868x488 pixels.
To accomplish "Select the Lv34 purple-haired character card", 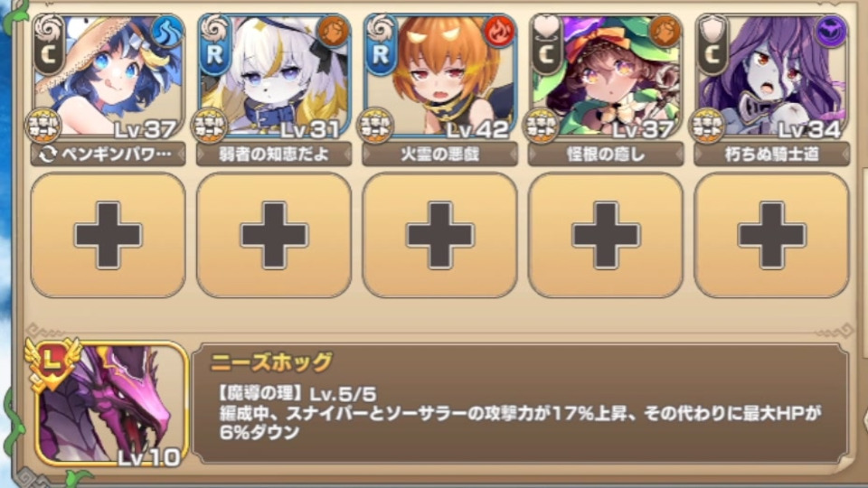I will [x=771, y=76].
